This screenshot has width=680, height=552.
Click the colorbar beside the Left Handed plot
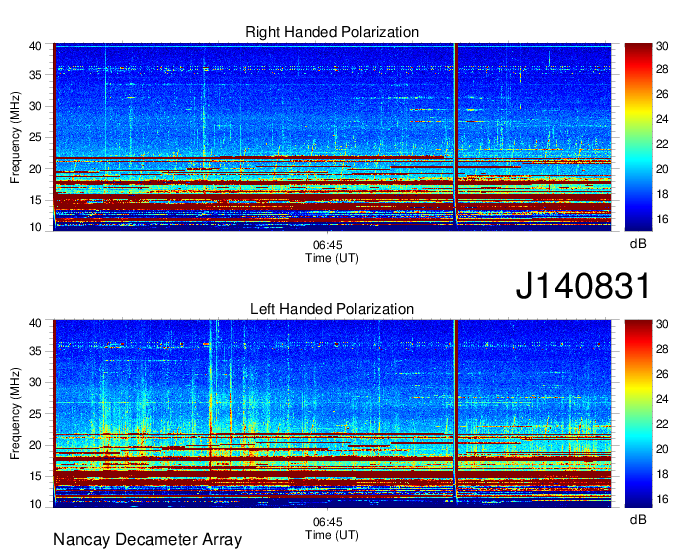click(638, 414)
